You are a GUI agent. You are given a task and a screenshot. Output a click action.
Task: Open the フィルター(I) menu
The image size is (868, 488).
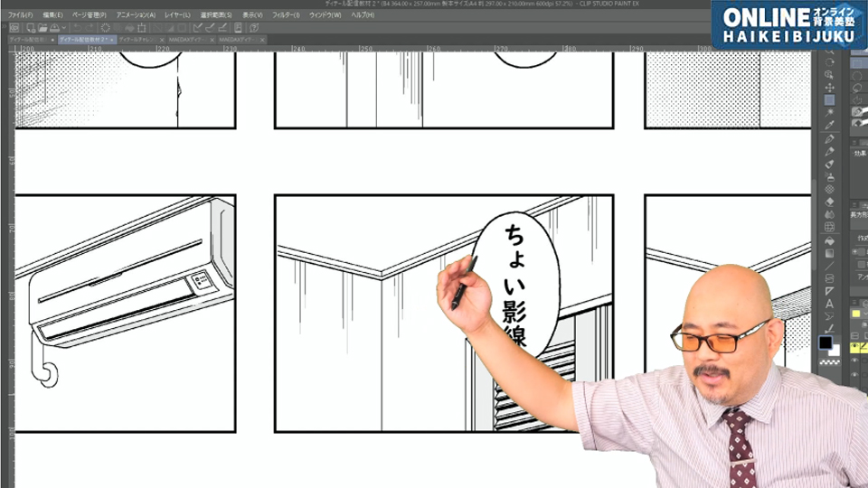[x=286, y=15]
